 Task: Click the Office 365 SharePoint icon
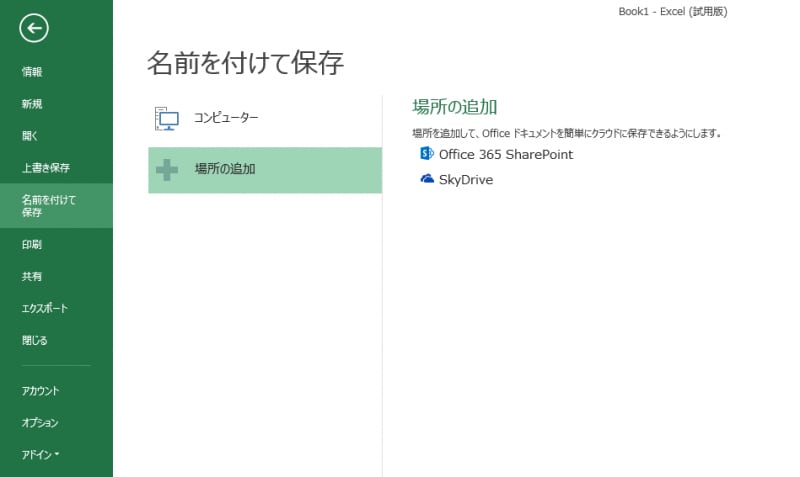click(x=427, y=153)
